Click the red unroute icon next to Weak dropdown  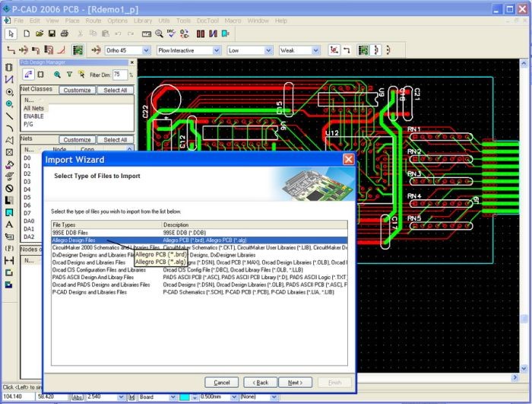(334, 50)
